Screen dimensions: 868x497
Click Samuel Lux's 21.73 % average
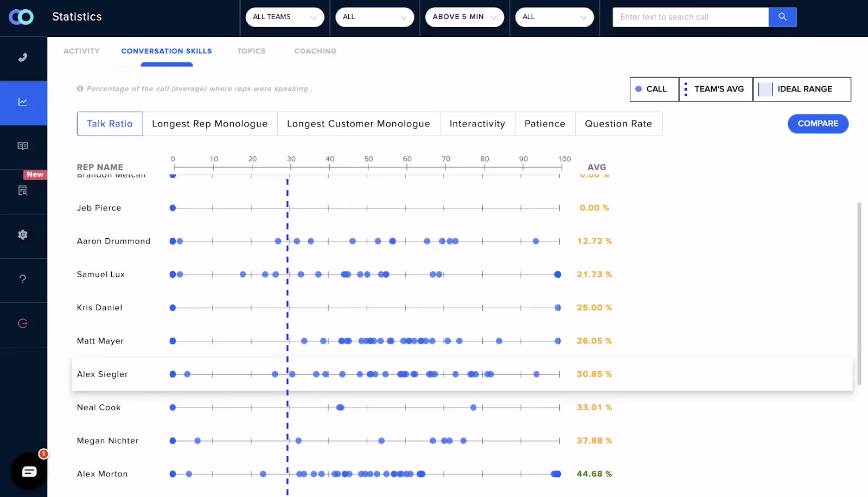coord(594,275)
